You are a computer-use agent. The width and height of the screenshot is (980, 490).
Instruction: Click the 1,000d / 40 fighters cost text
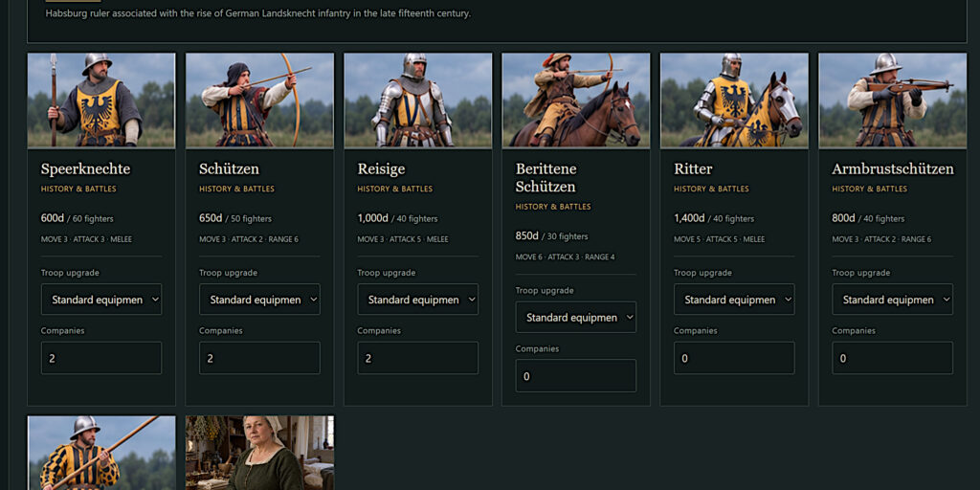397,218
